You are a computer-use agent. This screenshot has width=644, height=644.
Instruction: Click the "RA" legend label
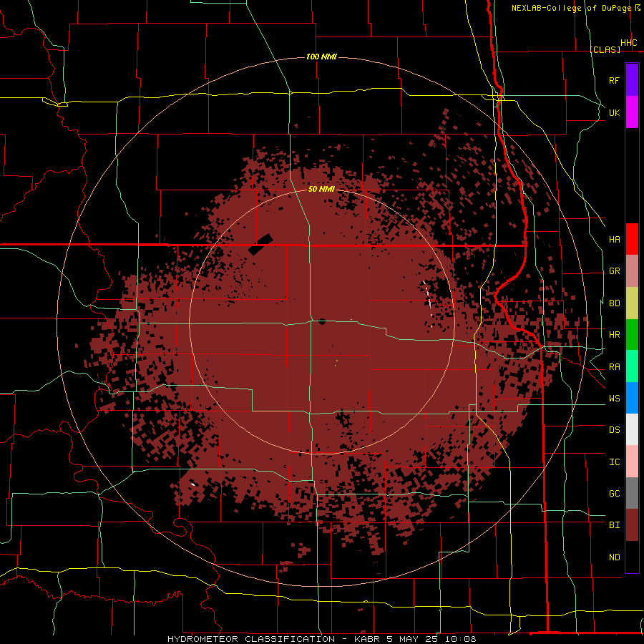(x=614, y=367)
